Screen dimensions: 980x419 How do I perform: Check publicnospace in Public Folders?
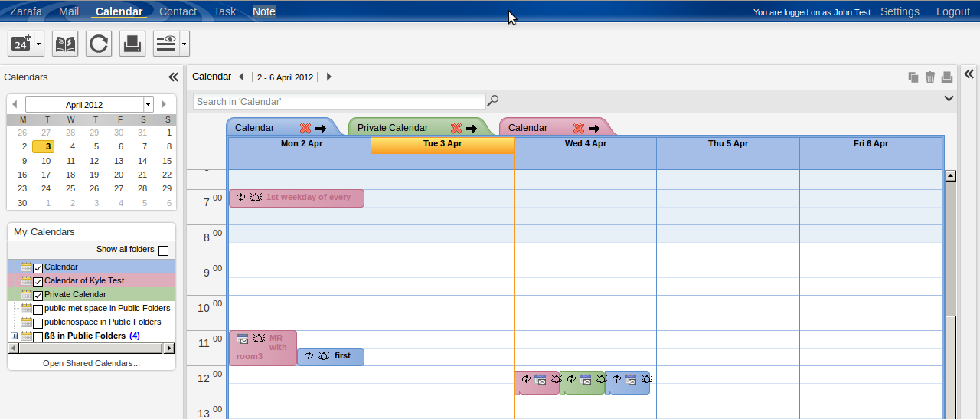point(38,323)
